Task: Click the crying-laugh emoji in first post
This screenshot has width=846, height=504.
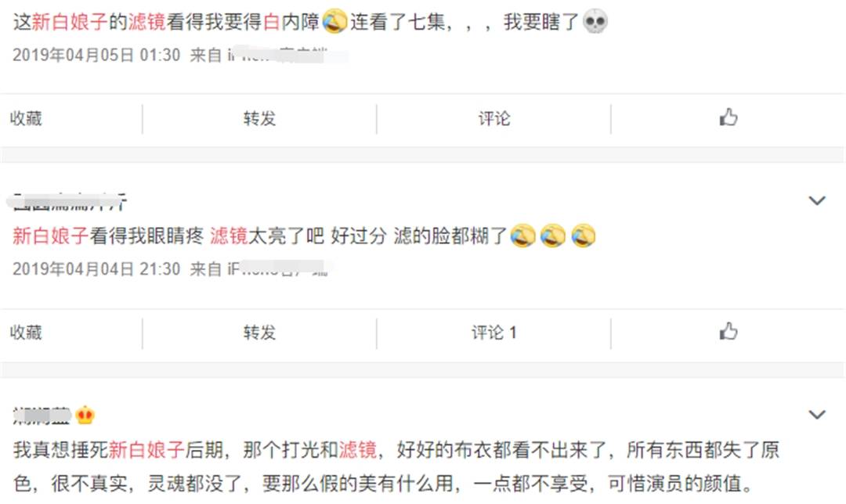Action: click(x=334, y=22)
